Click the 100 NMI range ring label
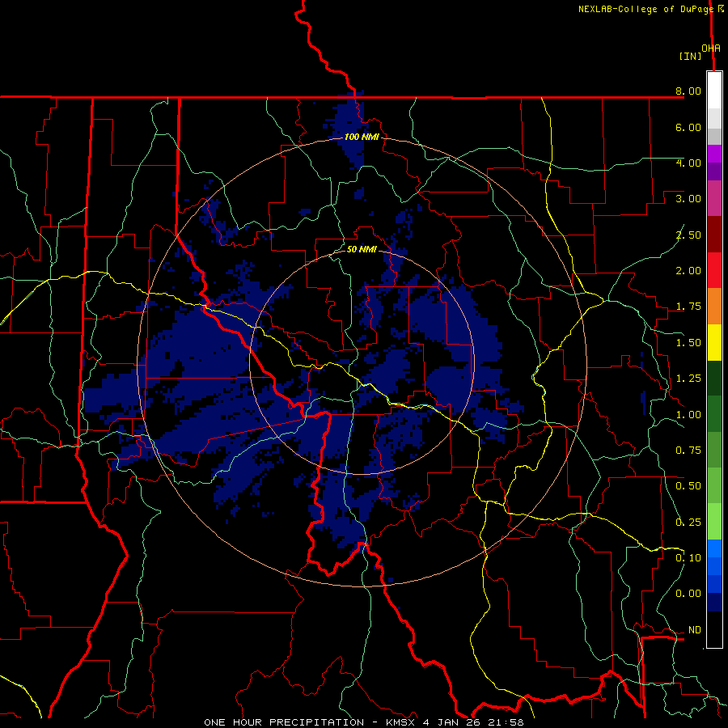 tap(362, 137)
